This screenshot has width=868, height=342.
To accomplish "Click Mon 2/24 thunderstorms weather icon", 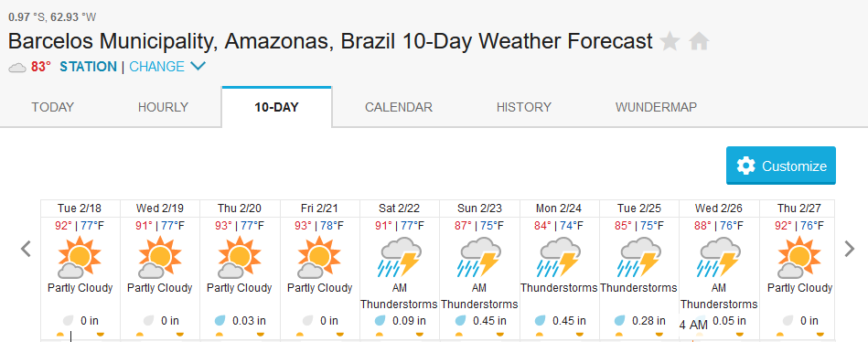I will (x=559, y=257).
